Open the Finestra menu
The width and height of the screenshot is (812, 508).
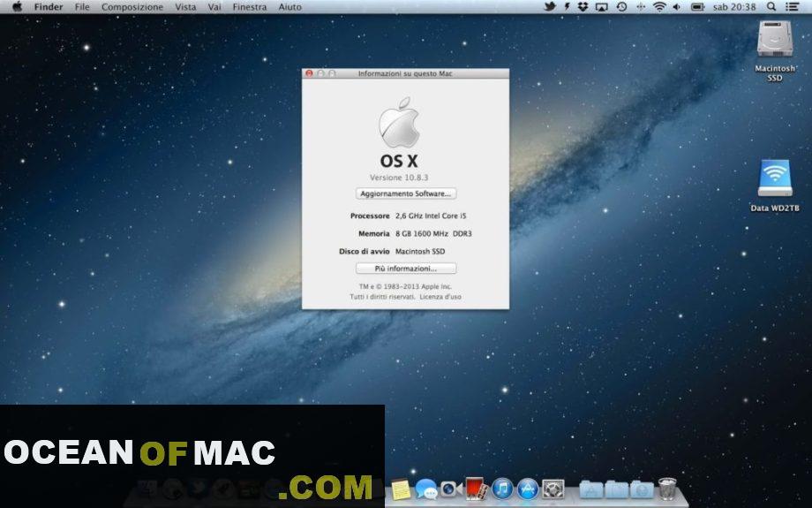[250, 7]
